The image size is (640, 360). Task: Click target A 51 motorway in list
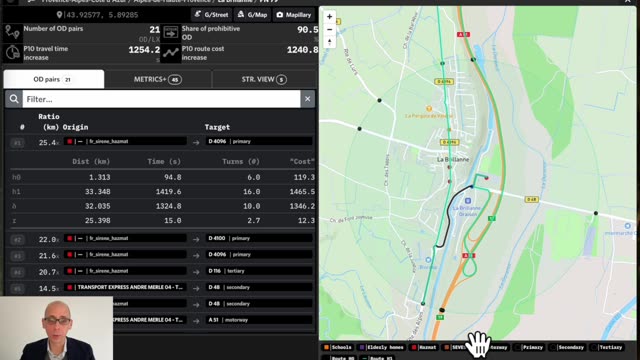click(259, 320)
